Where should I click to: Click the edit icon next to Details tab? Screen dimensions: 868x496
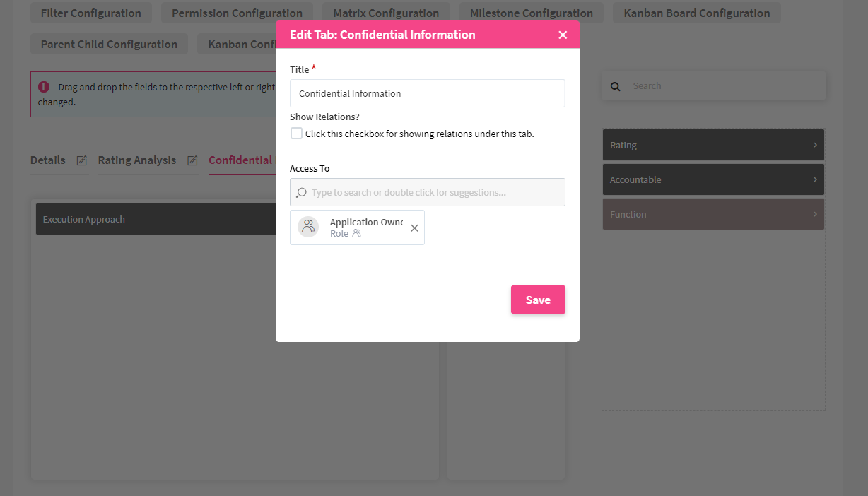tap(81, 160)
